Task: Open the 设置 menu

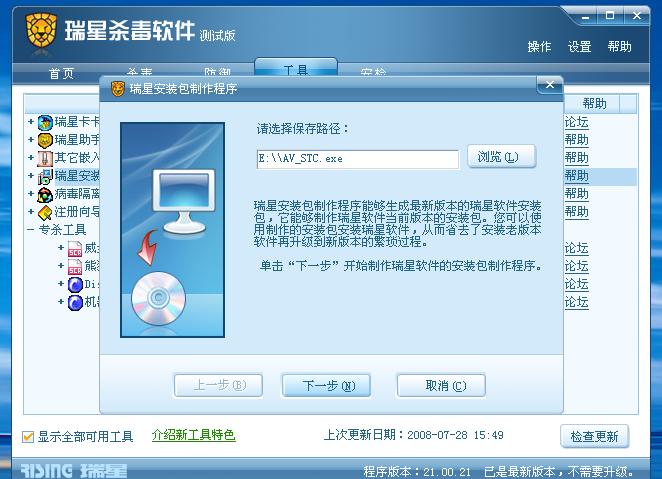Action: (x=579, y=46)
